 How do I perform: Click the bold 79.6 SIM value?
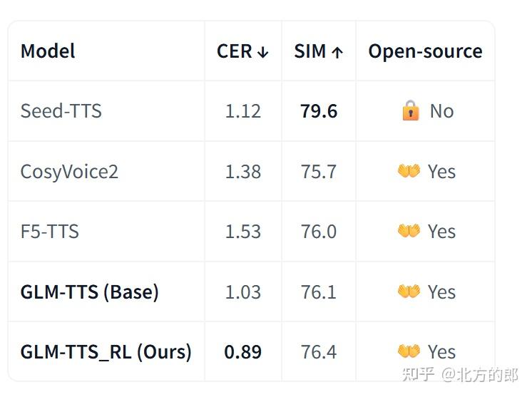pos(319,111)
